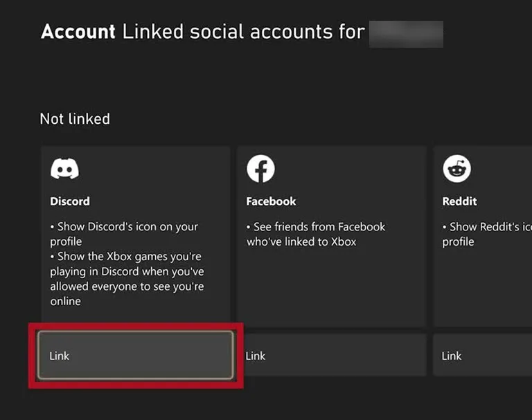This screenshot has width=532, height=420.
Task: Select the Reddit card title
Action: tap(459, 201)
